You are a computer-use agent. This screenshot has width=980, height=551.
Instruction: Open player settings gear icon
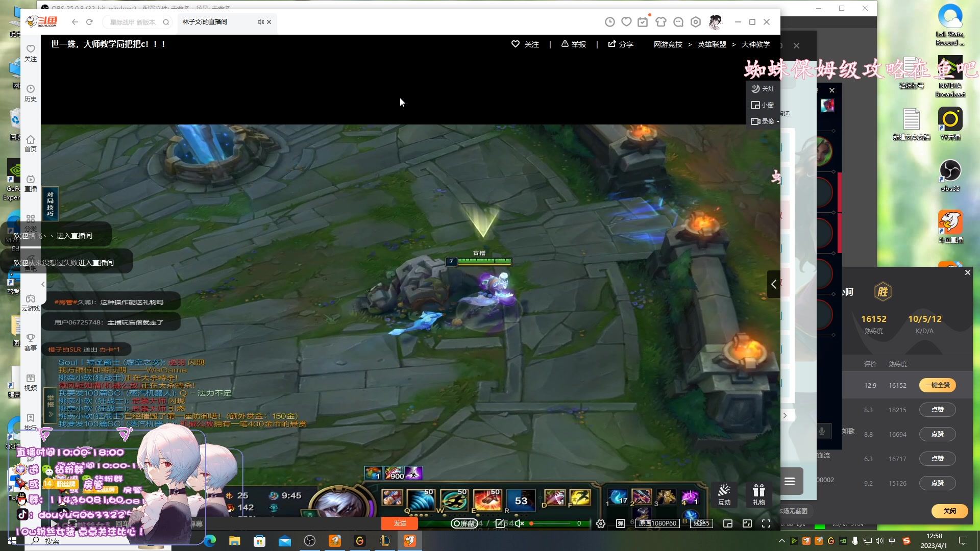[x=601, y=523]
